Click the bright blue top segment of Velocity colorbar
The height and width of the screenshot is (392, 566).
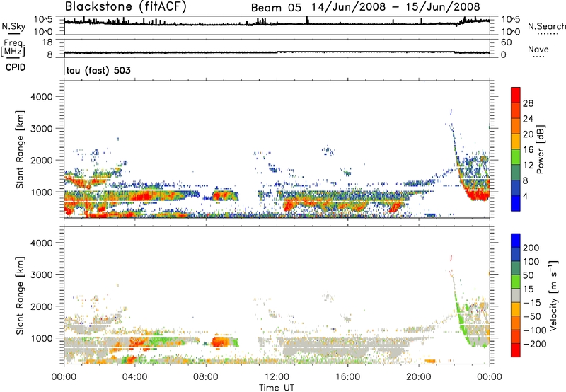516,241
